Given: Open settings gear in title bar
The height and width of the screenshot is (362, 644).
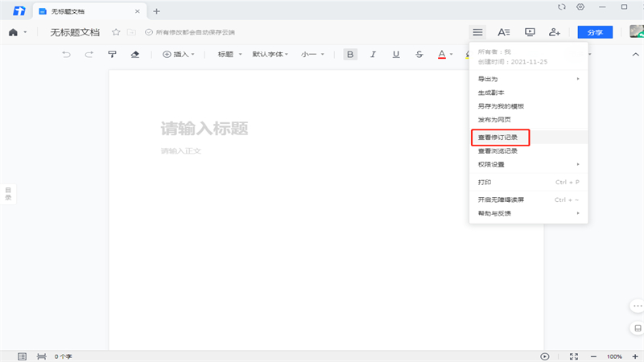Looking at the screenshot, I should pyautogui.click(x=580, y=6).
